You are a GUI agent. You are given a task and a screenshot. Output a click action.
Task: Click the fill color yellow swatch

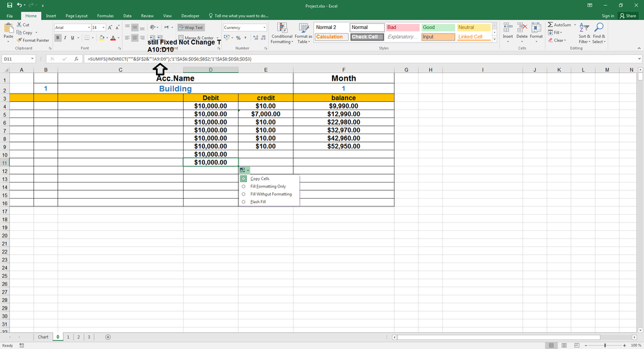[x=101, y=38]
